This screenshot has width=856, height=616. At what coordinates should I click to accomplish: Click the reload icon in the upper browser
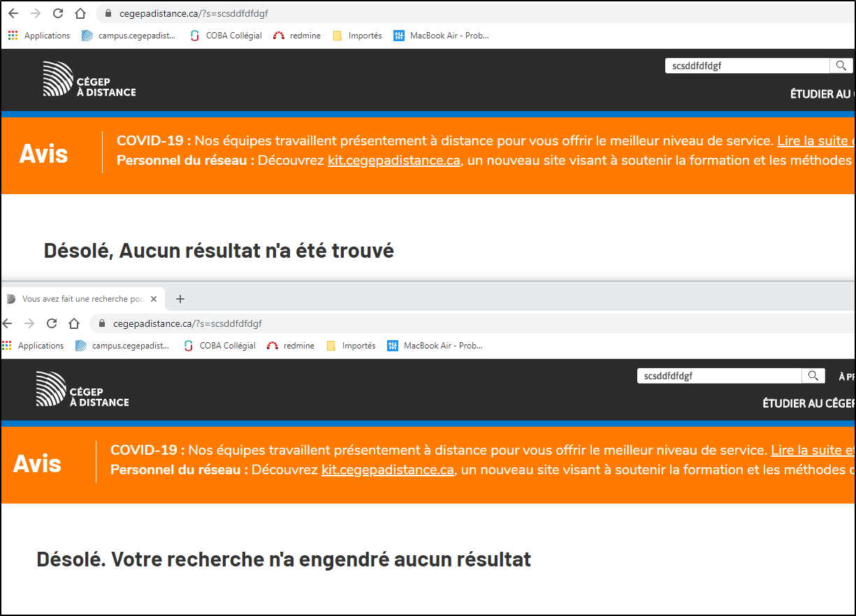58,13
